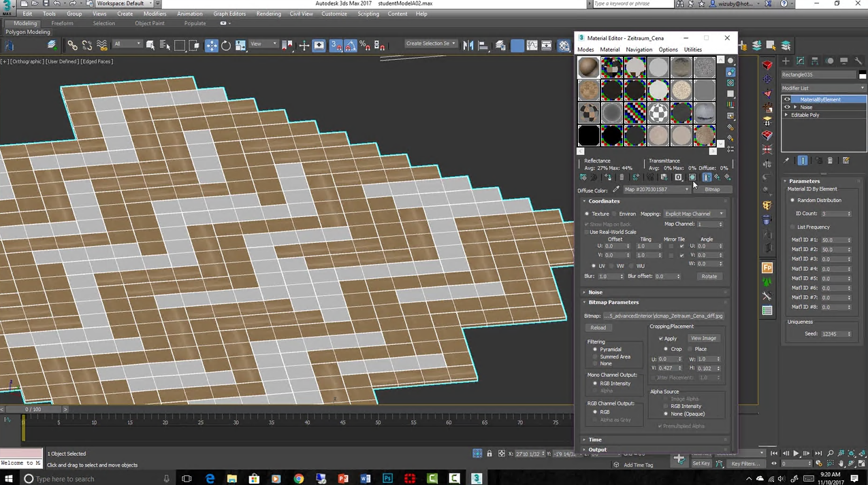Open the Graph Editors menu
Viewport: 868px width, 485px height.
click(229, 14)
